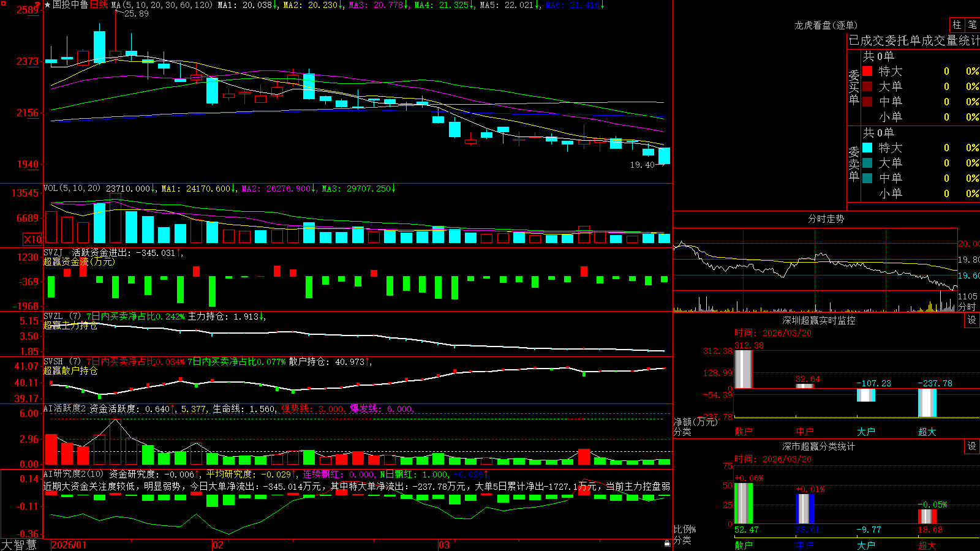The image size is (980, 551).
Task: Click the 超赢资金流(万元) indicator label
Action: click(79, 261)
